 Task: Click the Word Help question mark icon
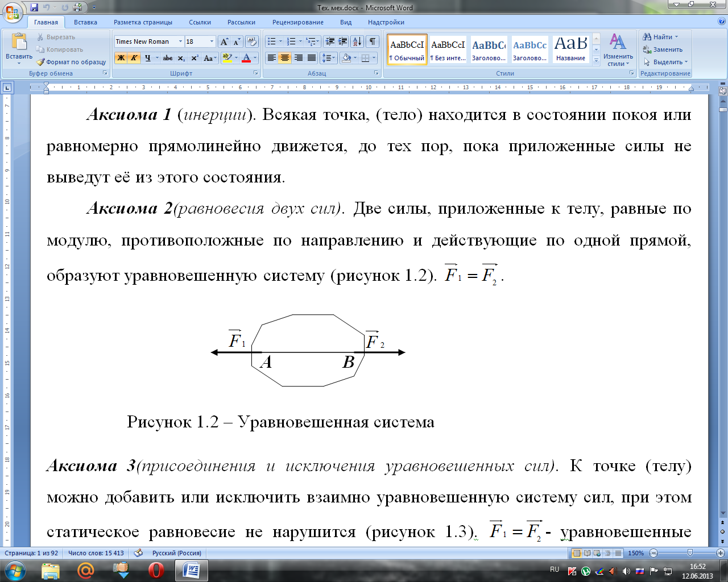[x=722, y=22]
